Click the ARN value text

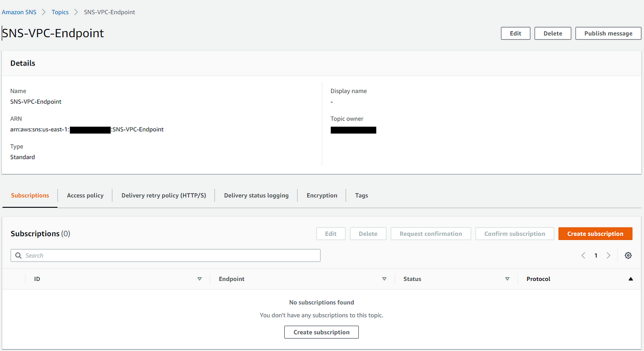(x=87, y=129)
